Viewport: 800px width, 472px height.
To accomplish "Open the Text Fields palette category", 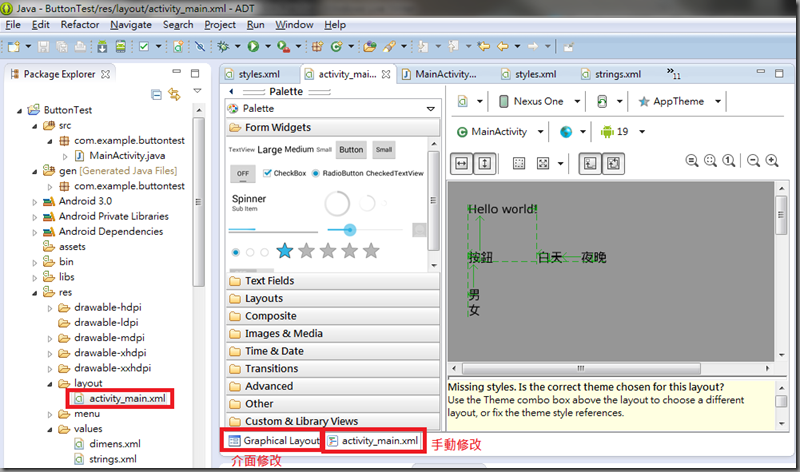I will click(x=333, y=281).
